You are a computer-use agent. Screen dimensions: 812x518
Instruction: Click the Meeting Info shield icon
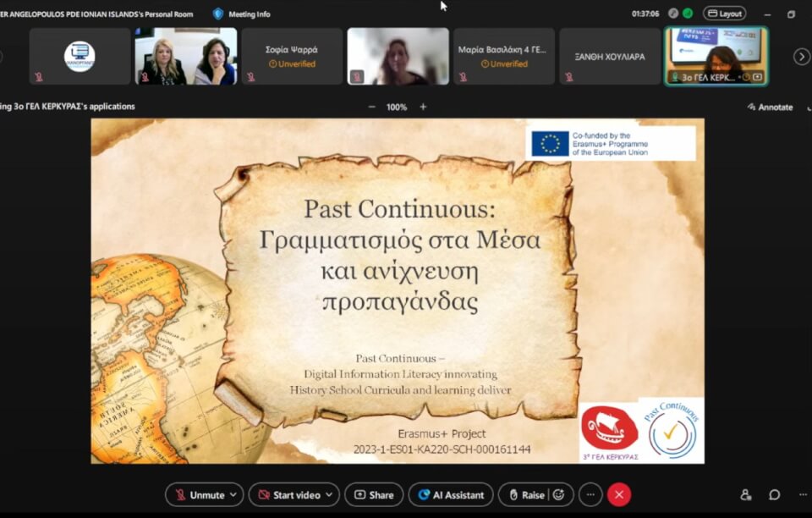218,14
